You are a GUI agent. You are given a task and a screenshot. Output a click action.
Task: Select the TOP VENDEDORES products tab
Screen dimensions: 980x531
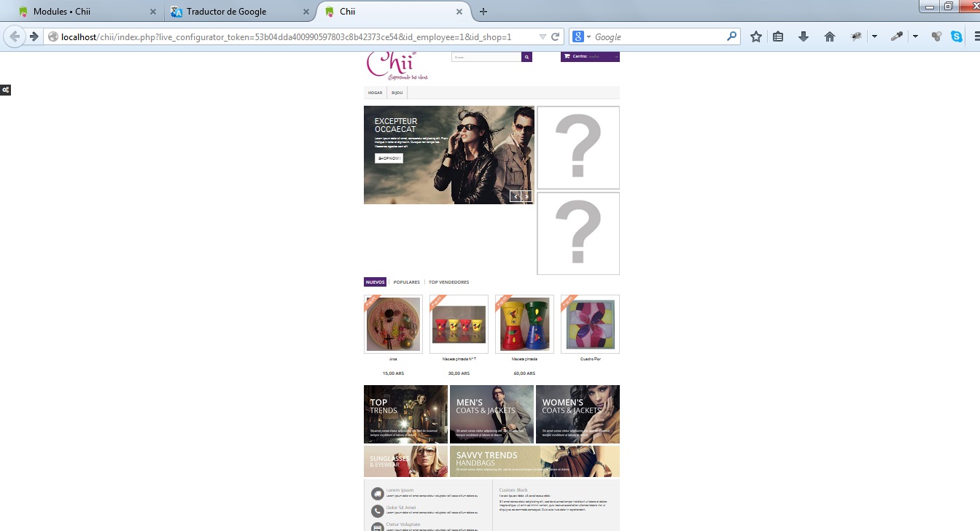tap(449, 282)
